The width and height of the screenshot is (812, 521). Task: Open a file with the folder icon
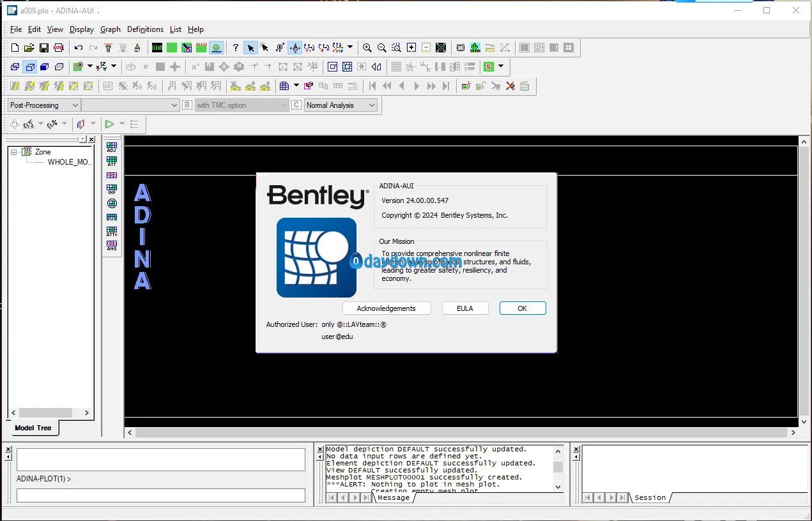(x=29, y=48)
